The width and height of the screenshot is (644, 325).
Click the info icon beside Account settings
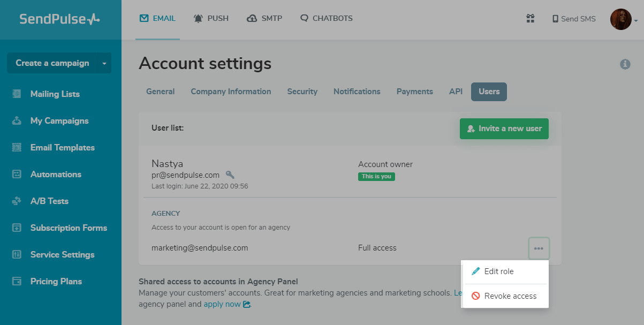pyautogui.click(x=625, y=64)
